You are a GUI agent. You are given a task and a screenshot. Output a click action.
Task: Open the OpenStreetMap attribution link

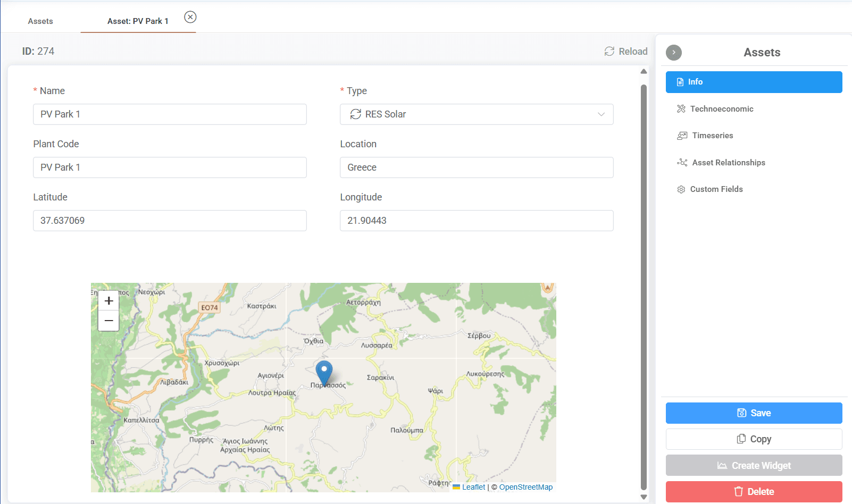tap(526, 487)
